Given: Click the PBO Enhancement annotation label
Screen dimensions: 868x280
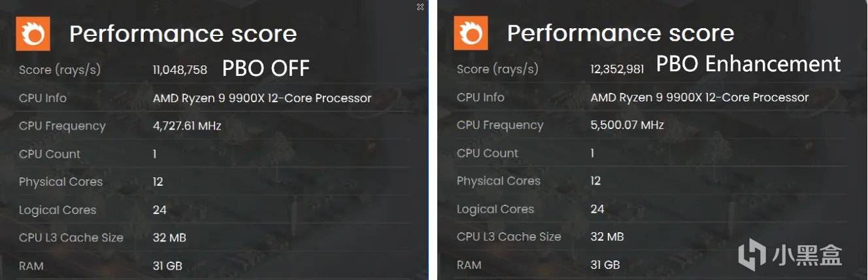Looking at the screenshot, I should click(748, 64).
